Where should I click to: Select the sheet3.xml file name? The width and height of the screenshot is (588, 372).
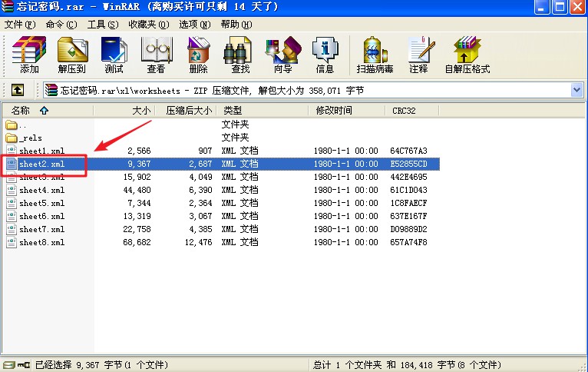[x=41, y=177]
